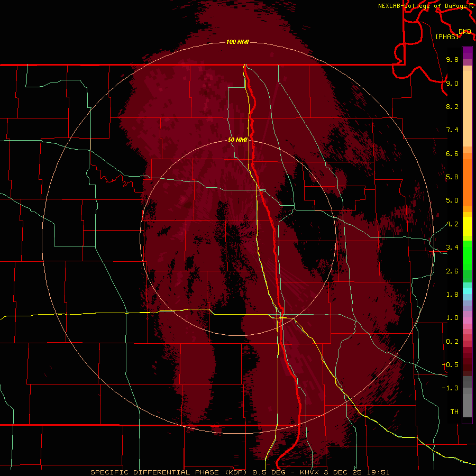
Task: Click the bright green color bar segment
Action: click(467, 255)
